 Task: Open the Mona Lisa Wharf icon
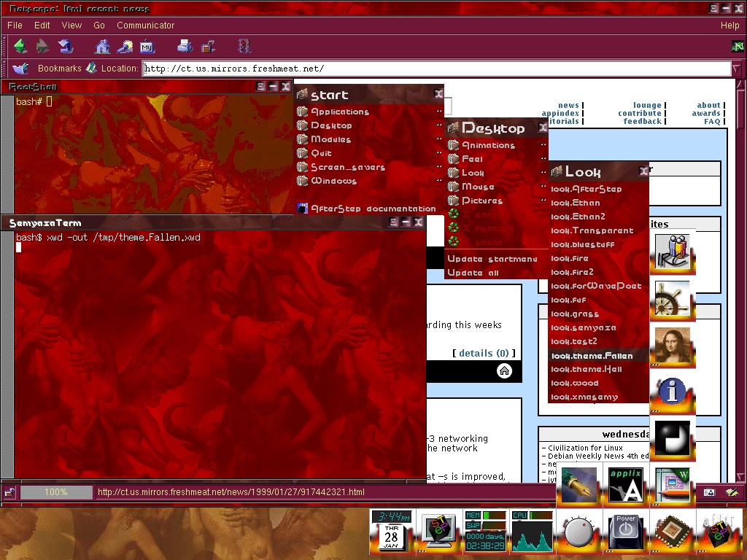click(x=672, y=344)
